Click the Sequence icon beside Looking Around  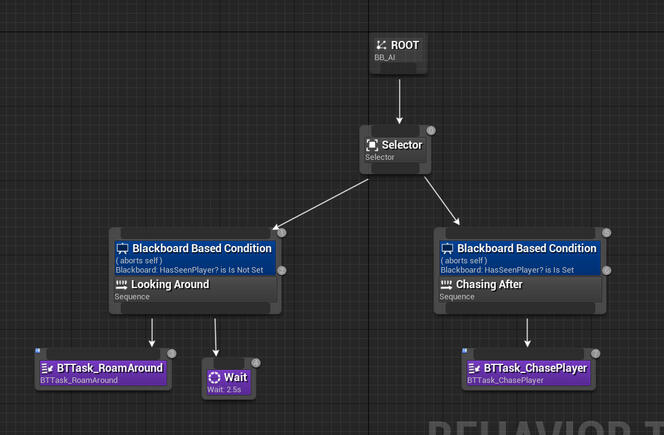coord(122,285)
